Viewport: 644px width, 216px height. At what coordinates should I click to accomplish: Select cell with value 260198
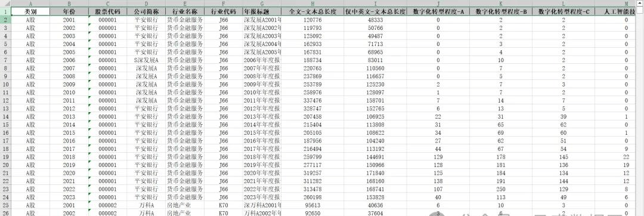click(x=312, y=197)
